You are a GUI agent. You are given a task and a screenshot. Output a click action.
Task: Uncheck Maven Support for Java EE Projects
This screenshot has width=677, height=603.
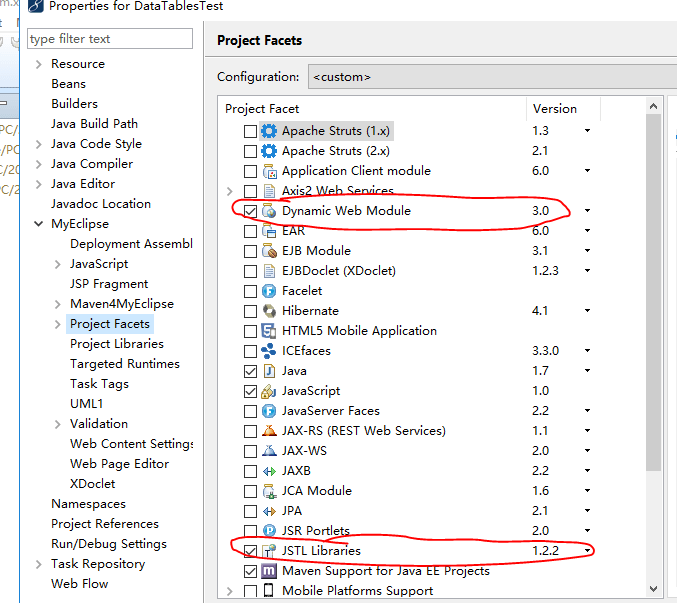tap(250, 571)
